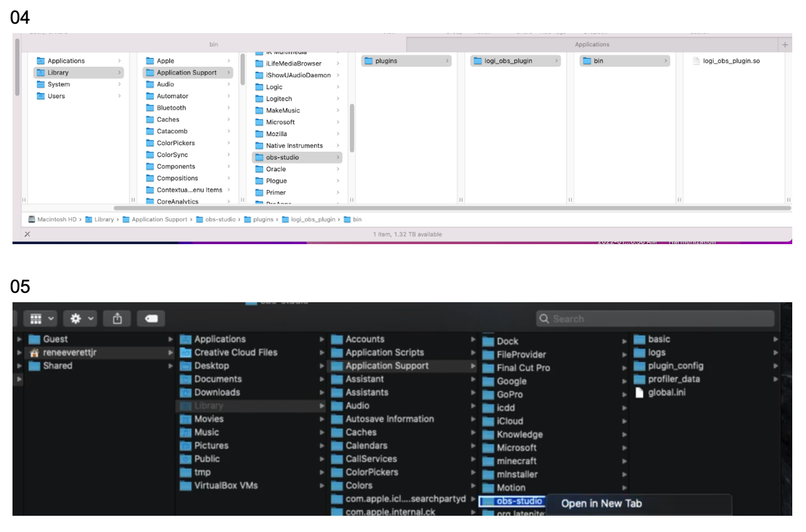Select the Contextua...enu Items folder row
The image size is (806, 532).
pyautogui.click(x=187, y=190)
